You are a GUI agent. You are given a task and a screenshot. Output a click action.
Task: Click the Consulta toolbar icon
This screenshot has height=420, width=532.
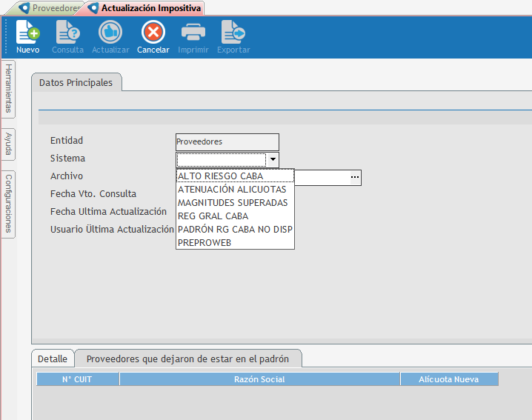coord(67,33)
